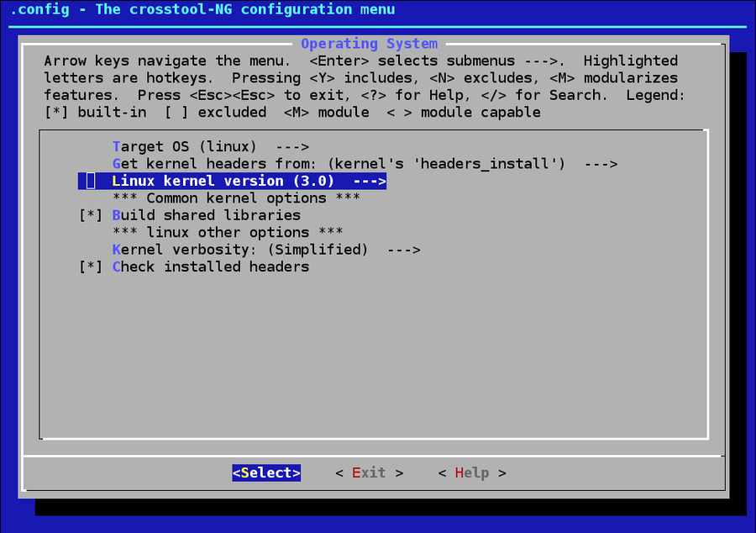
Task: Click the Select button
Action: 266,472
